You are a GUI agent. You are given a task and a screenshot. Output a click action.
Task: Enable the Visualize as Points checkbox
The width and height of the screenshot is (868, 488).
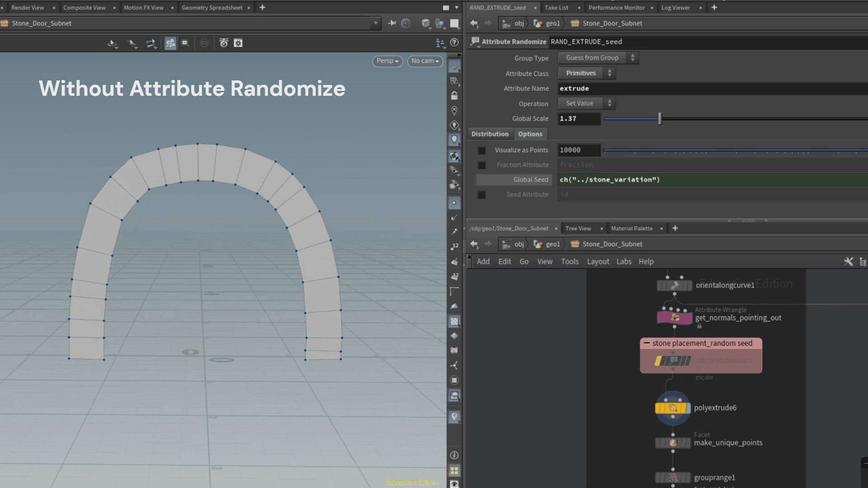[482, 150]
